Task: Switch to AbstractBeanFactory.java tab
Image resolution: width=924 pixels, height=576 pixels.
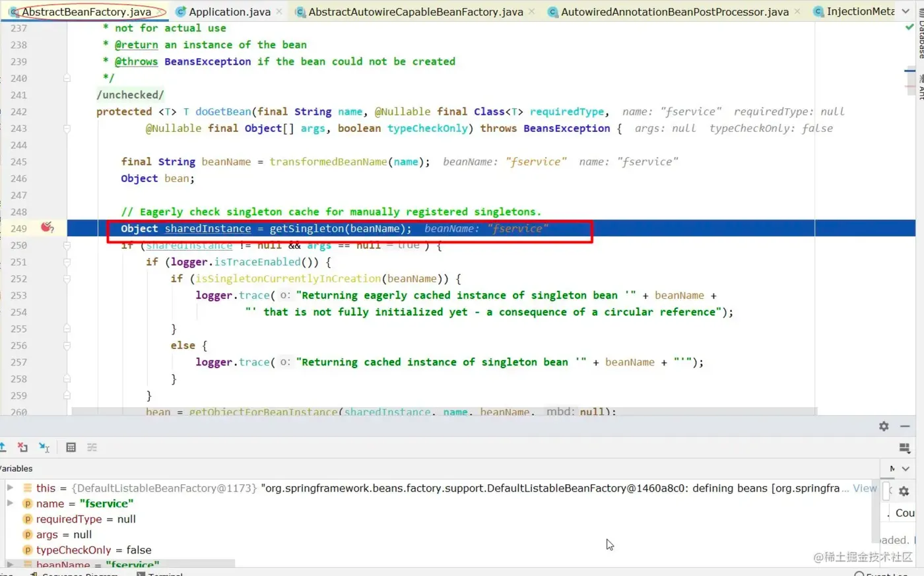Action: pyautogui.click(x=86, y=12)
